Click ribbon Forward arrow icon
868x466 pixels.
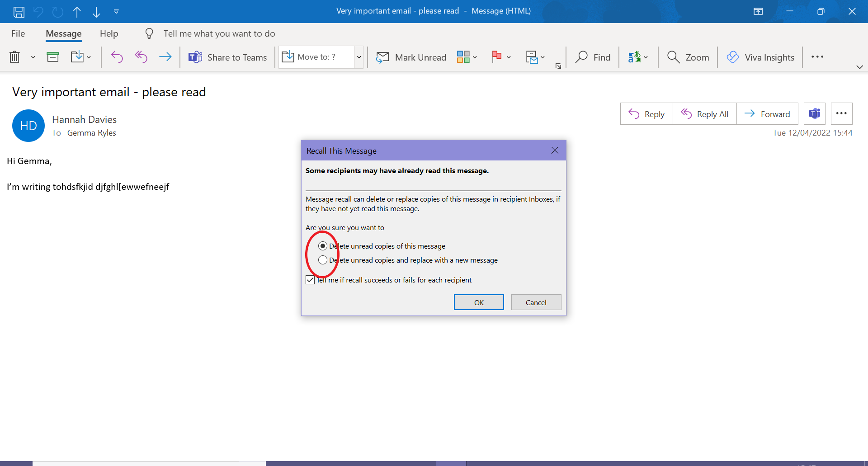click(x=165, y=57)
